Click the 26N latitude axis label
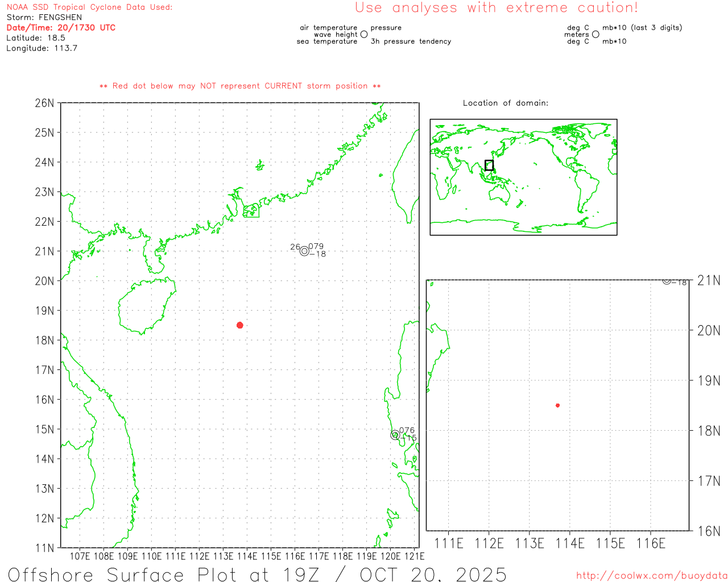The image size is (728, 582). (44, 103)
